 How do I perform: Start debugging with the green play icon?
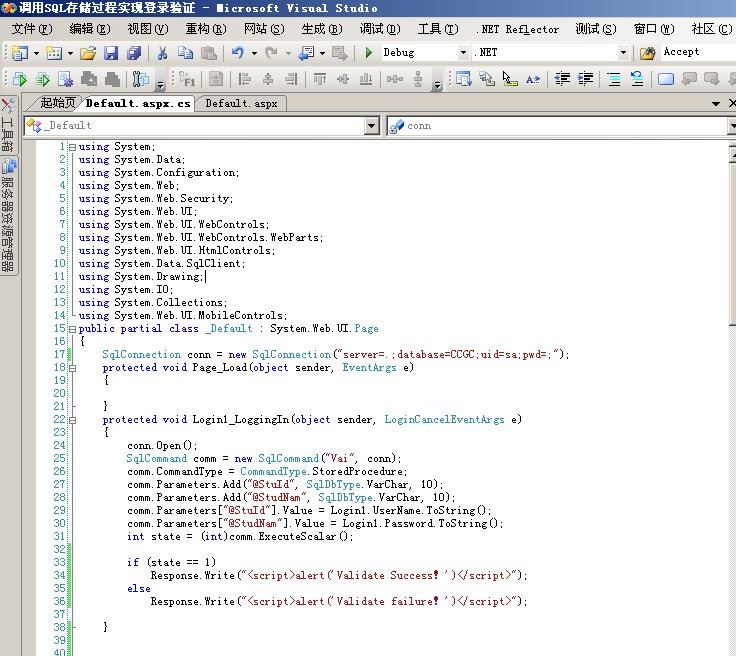pyautogui.click(x=369, y=53)
